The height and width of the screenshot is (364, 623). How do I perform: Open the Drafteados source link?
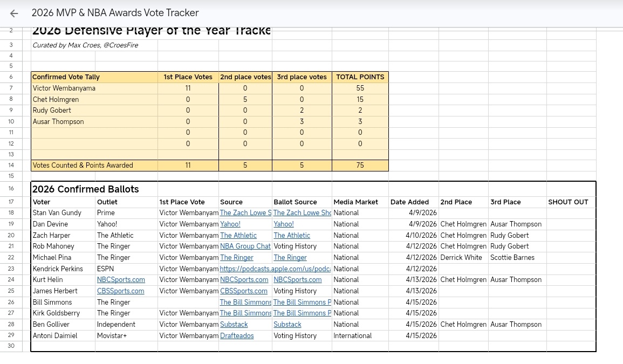point(237,336)
